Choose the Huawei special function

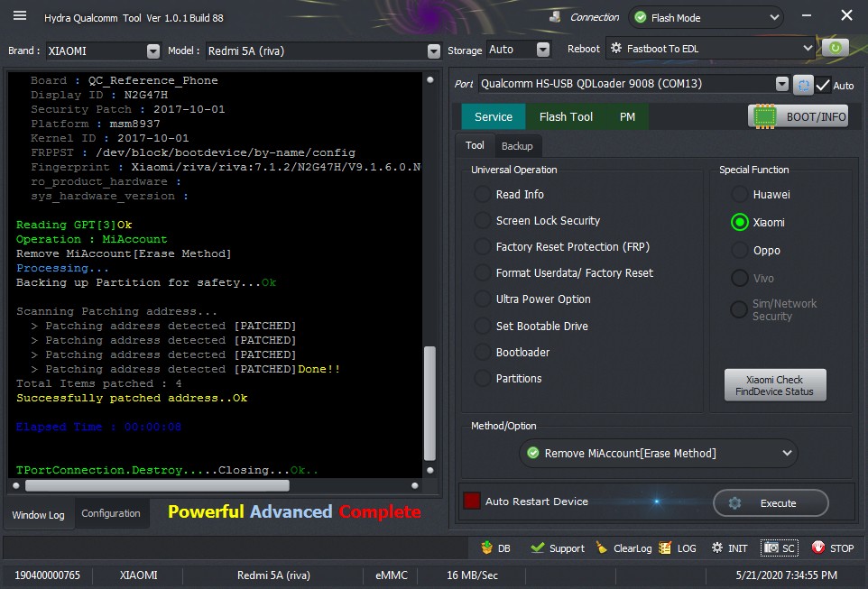pyautogui.click(x=761, y=194)
